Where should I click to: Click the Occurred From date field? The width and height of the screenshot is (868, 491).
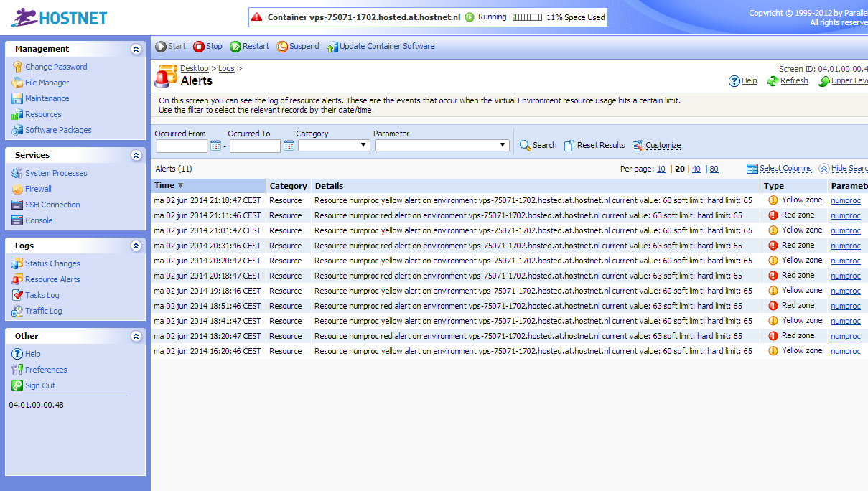tap(182, 146)
